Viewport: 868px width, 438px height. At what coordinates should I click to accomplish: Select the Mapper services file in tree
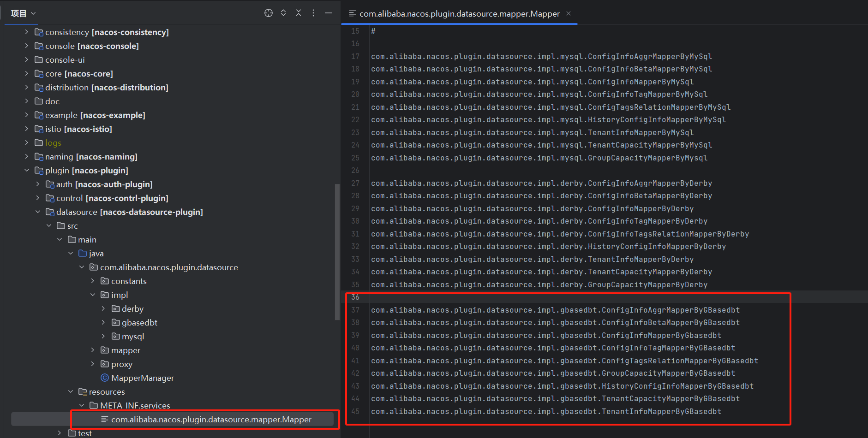[x=211, y=419]
